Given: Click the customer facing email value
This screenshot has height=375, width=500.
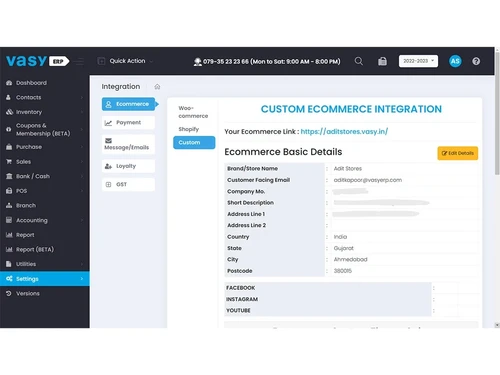Looking at the screenshot, I should pos(368,180).
